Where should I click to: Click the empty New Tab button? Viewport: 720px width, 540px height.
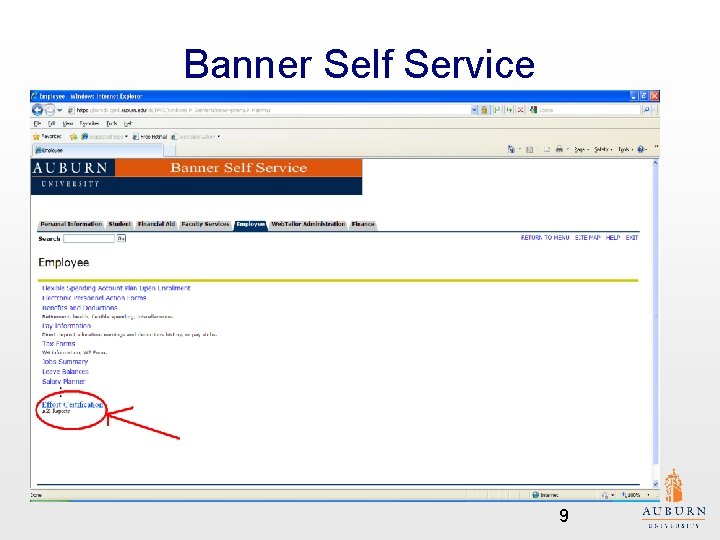(169, 150)
